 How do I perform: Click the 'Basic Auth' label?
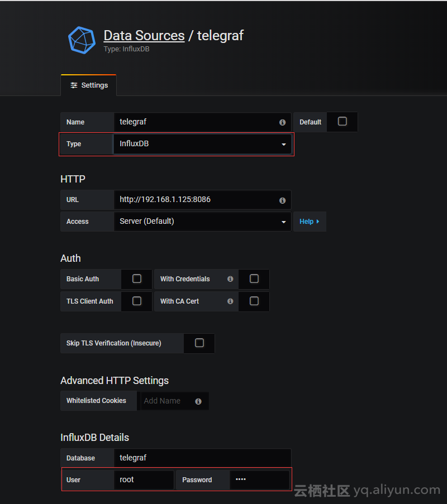[83, 279]
